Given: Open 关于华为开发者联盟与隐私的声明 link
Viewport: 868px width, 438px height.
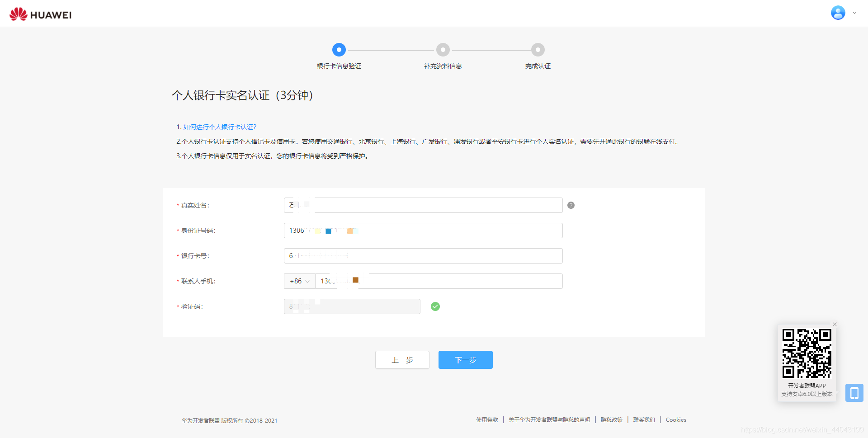Looking at the screenshot, I should click(x=549, y=420).
